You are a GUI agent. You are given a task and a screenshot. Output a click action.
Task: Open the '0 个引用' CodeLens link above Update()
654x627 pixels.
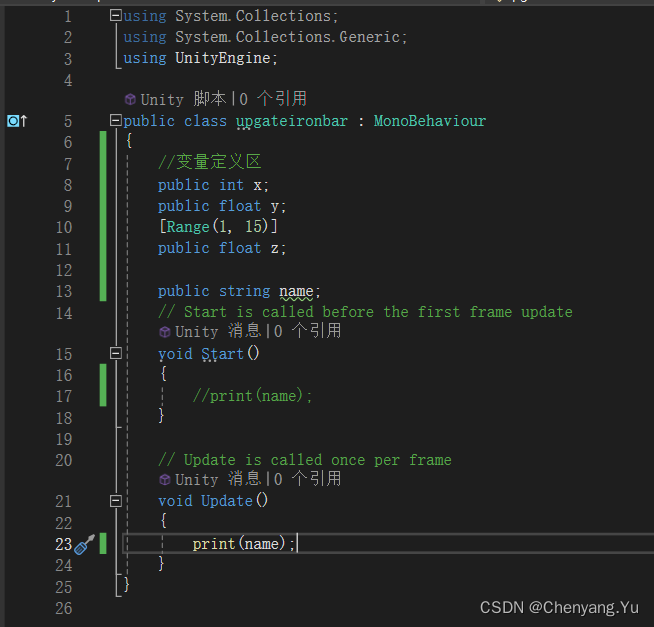tap(308, 479)
